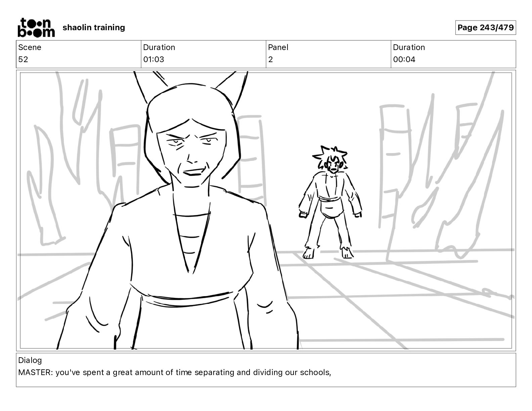This screenshot has height=411, width=532.
Task: Select the 'Panel' header label
Action: (278, 47)
